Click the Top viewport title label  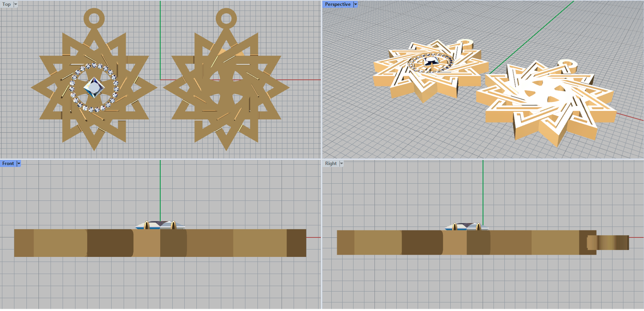tap(6, 4)
